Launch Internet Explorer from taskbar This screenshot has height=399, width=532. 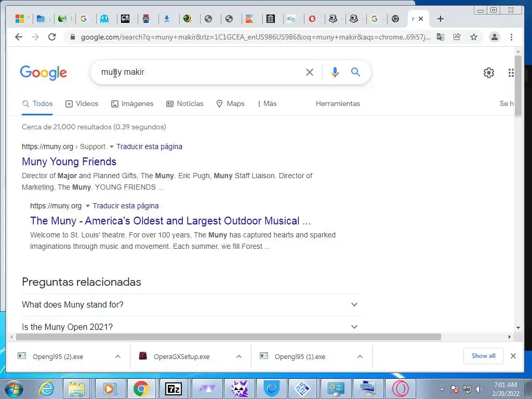click(46, 389)
